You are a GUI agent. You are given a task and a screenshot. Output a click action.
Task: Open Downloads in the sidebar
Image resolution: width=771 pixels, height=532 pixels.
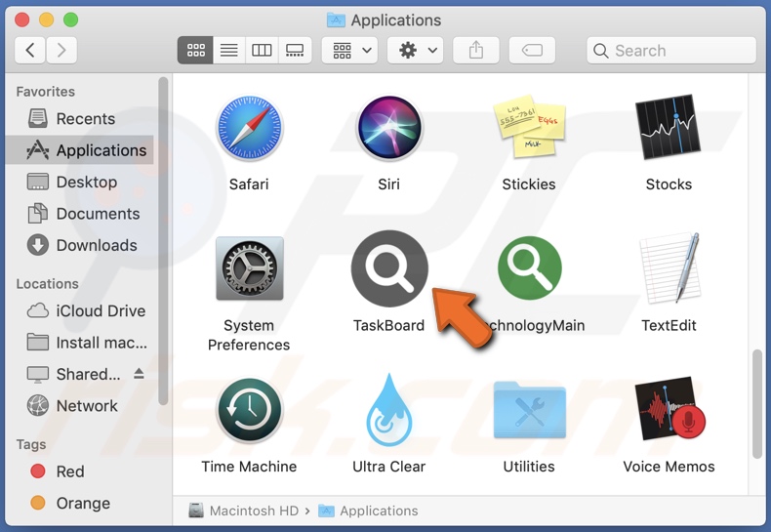[81, 245]
